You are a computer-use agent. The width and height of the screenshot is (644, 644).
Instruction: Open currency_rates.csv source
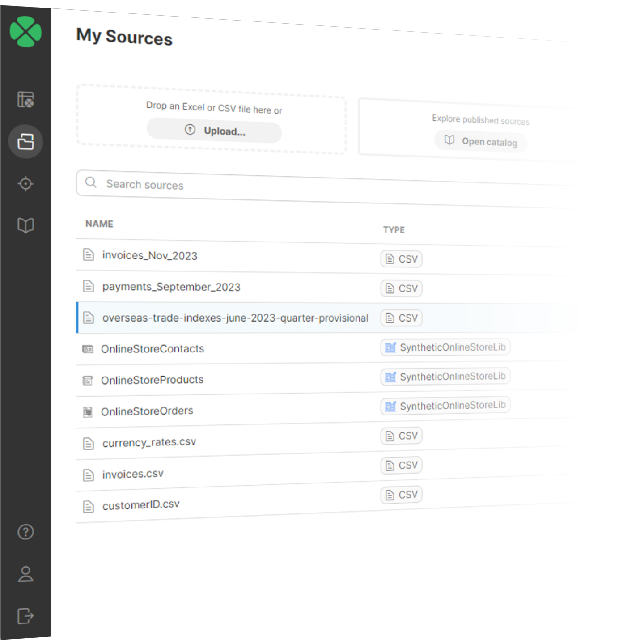tap(149, 442)
